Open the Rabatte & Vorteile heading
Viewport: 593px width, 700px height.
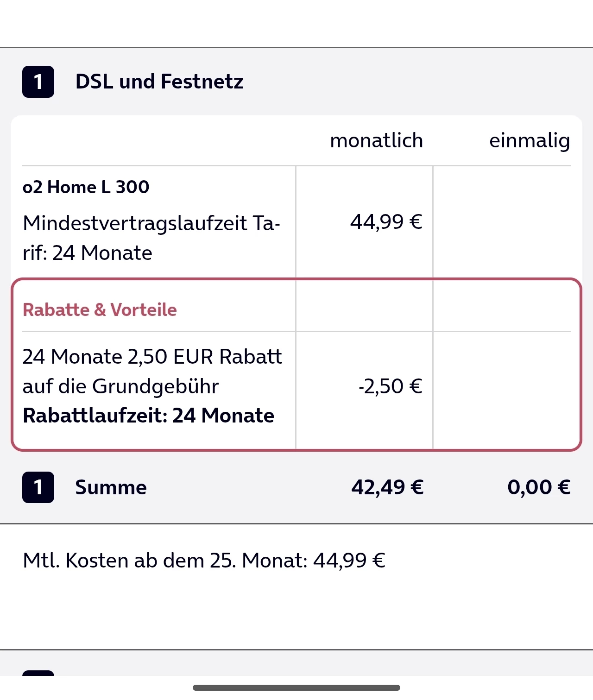tap(100, 310)
